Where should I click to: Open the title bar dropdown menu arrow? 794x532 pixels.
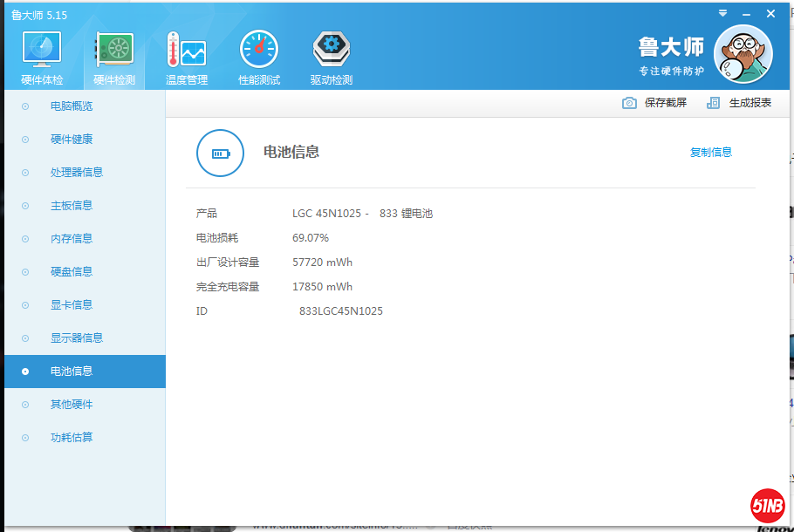pyautogui.click(x=722, y=13)
